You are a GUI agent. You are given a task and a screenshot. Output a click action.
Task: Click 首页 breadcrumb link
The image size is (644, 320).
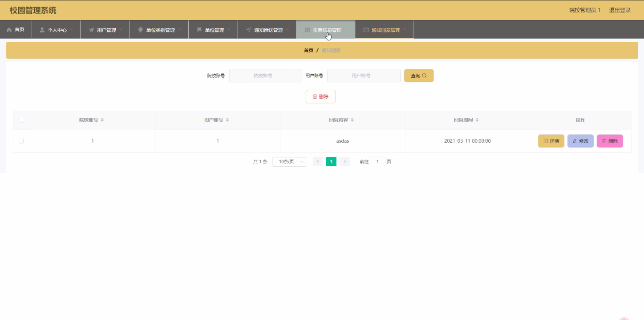click(308, 51)
